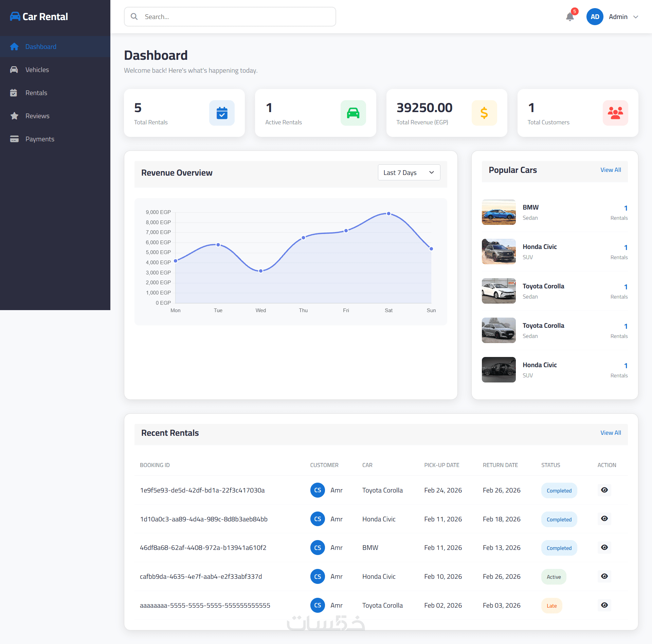652x644 pixels.
Task: Open the Vehicles sidebar page
Action: pos(37,70)
